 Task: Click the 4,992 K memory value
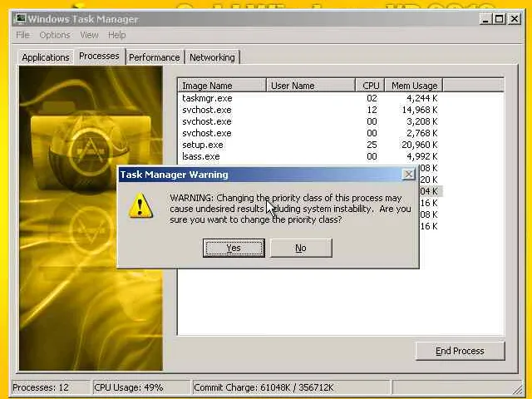(422, 156)
